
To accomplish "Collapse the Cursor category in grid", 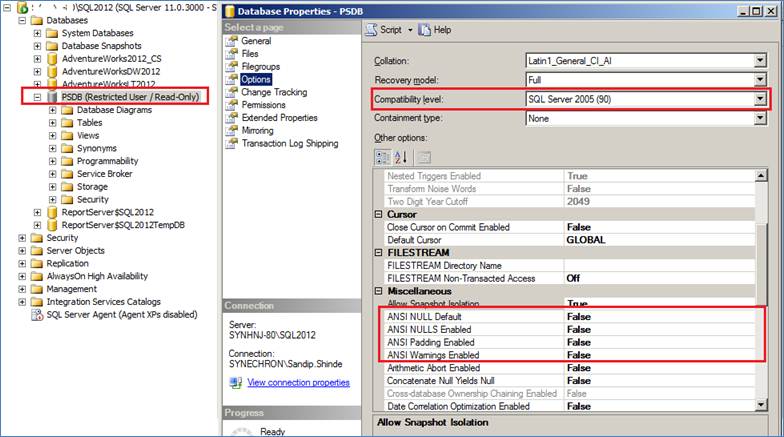I will [x=379, y=214].
